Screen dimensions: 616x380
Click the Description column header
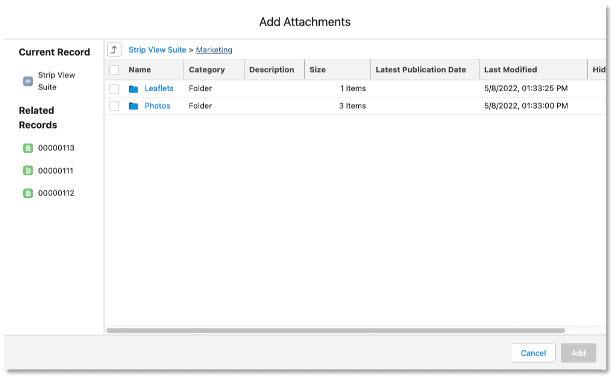pos(272,70)
